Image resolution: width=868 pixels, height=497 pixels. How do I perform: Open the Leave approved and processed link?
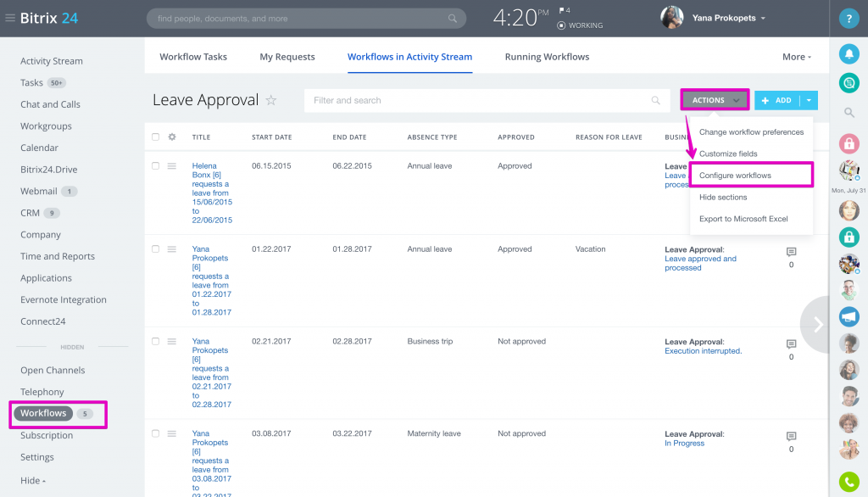[x=700, y=263]
